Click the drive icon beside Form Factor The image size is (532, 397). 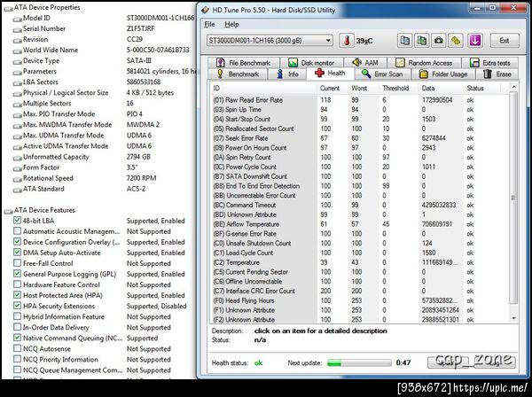pos(18,168)
